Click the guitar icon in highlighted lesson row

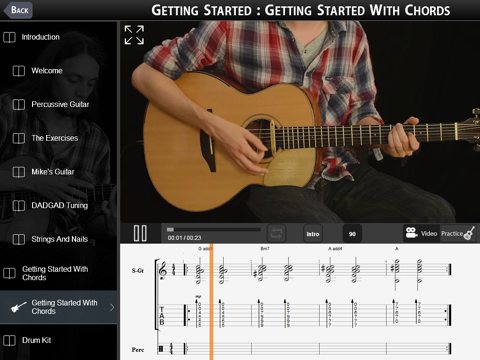[x=19, y=307]
